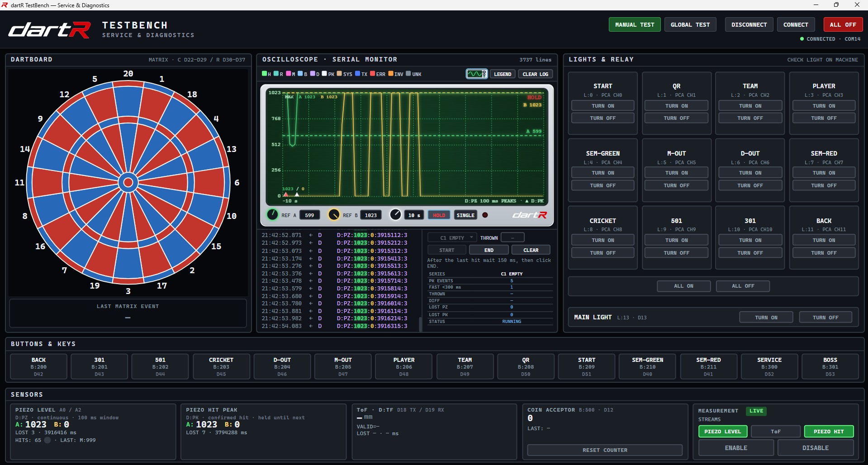Turn ON the SEM-GREEN light
This screenshot has width=868, height=465.
point(602,173)
